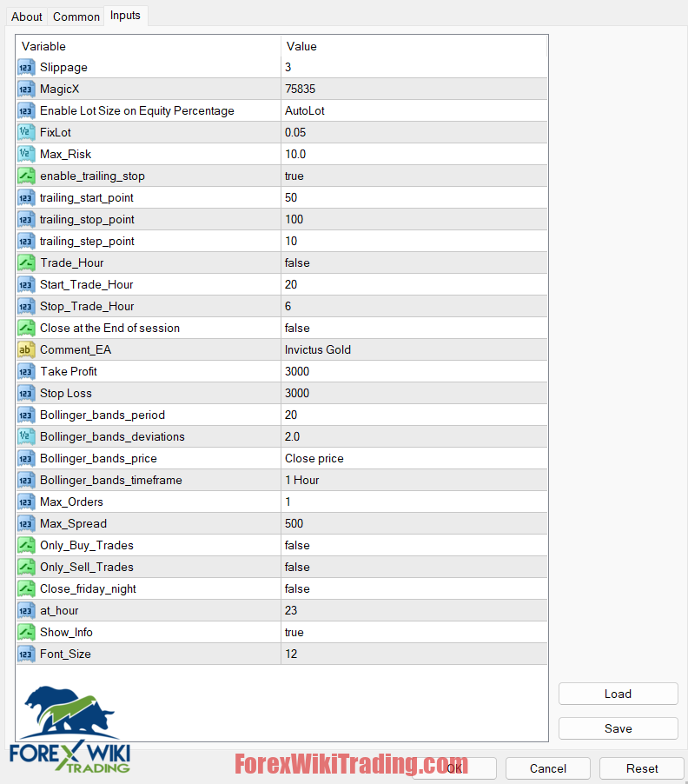Click the integer icon beside Slippage
The width and height of the screenshot is (688, 784).
[26, 68]
